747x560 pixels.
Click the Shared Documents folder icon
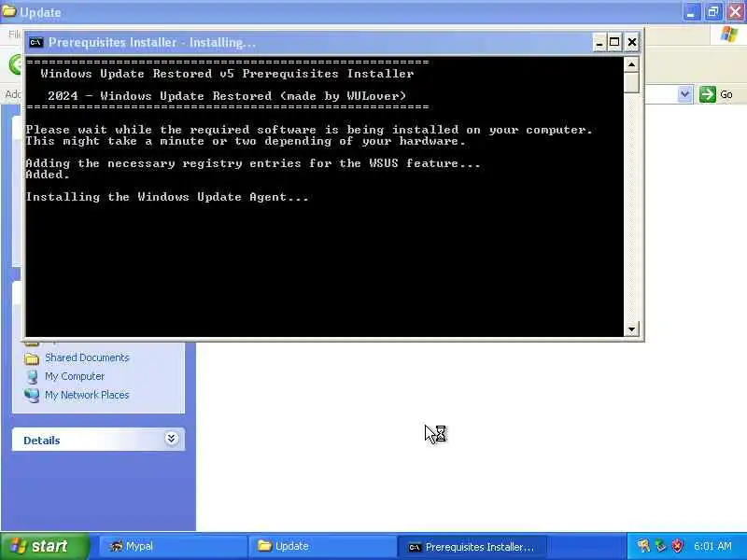coord(32,358)
